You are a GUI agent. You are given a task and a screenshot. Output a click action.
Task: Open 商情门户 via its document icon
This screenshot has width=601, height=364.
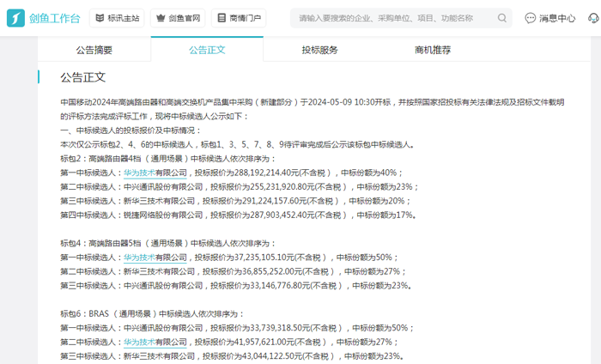[222, 18]
